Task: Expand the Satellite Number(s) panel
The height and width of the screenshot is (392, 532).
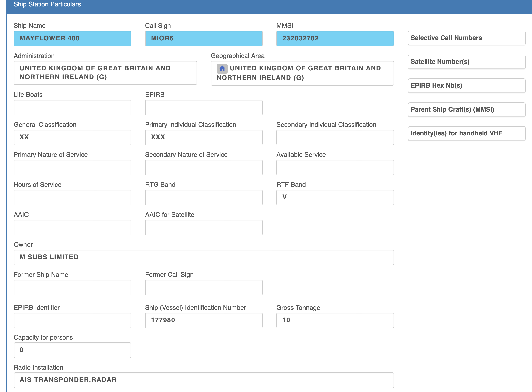Action: 467,62
